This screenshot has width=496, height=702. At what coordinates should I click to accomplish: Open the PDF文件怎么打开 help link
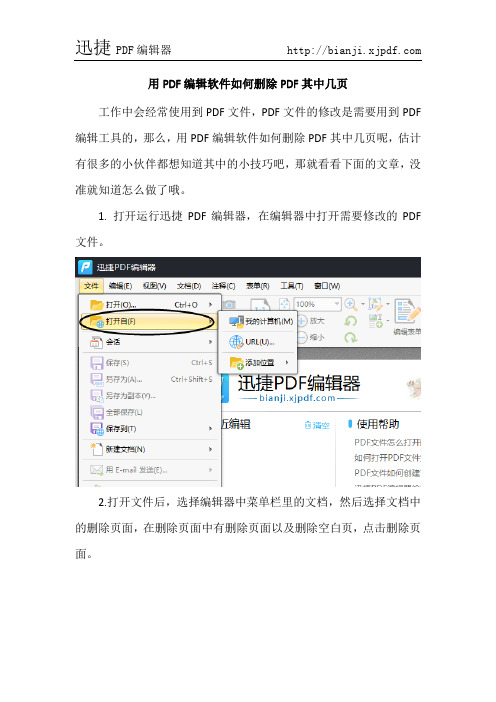(x=388, y=442)
